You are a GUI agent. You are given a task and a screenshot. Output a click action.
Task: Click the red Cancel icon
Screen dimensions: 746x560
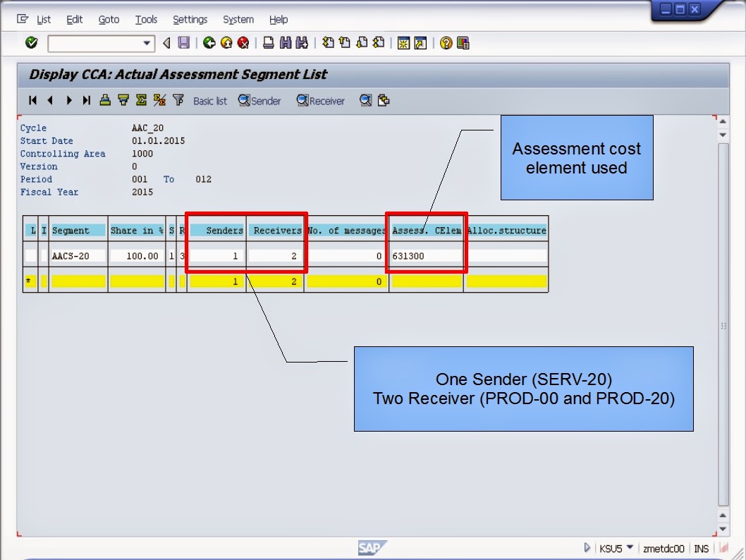243,43
